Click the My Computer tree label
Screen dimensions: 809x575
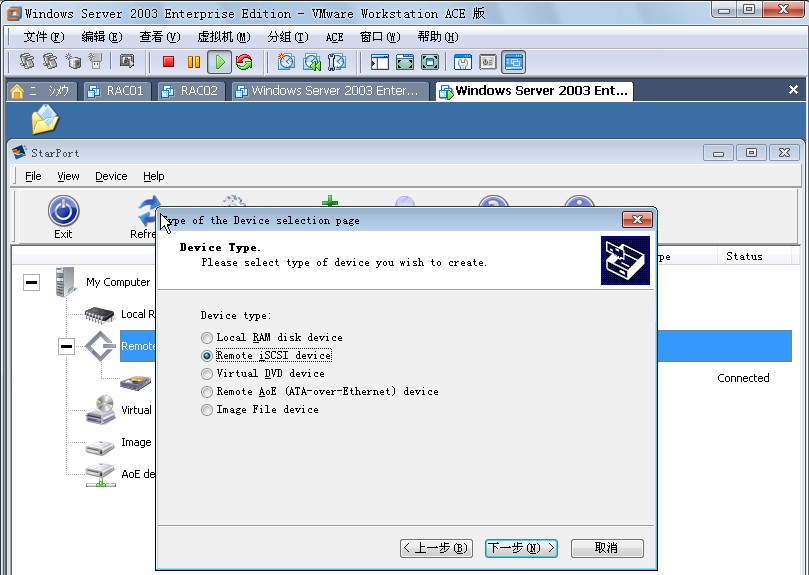tap(118, 282)
